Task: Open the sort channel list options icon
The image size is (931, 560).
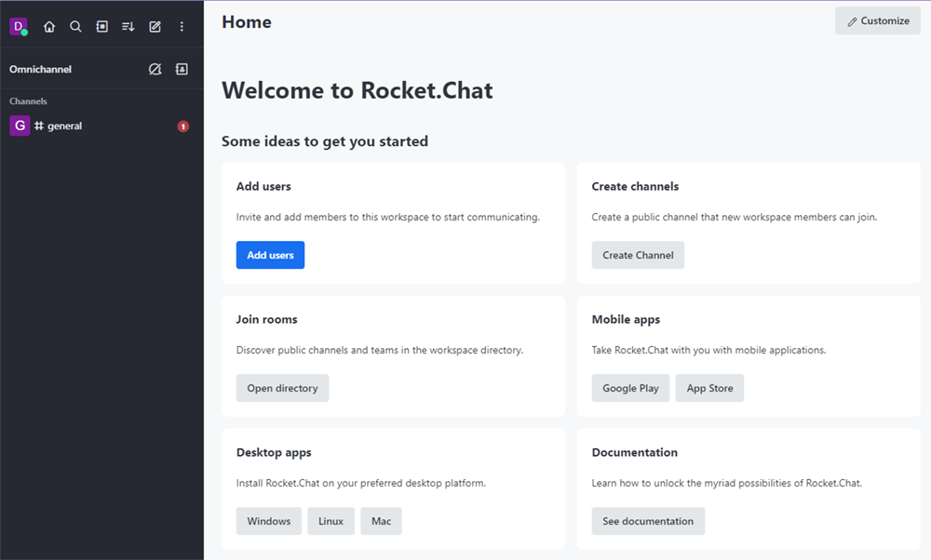Action: coord(128,26)
